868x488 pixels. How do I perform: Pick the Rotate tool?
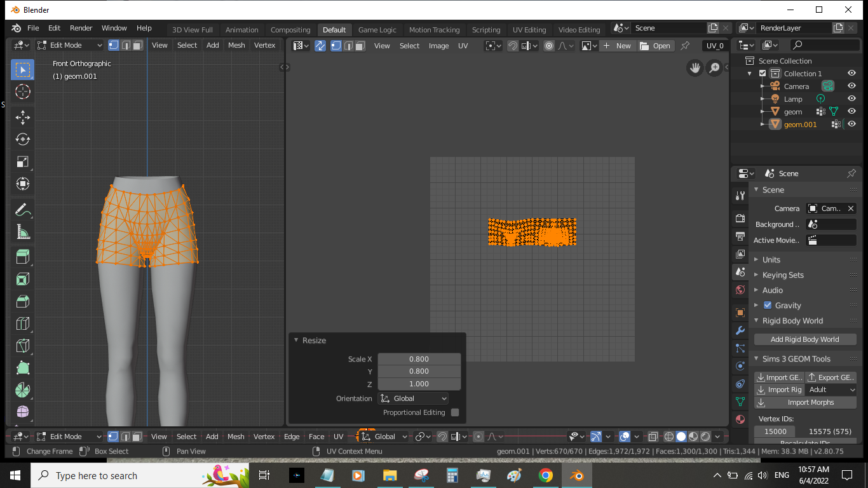click(x=22, y=139)
